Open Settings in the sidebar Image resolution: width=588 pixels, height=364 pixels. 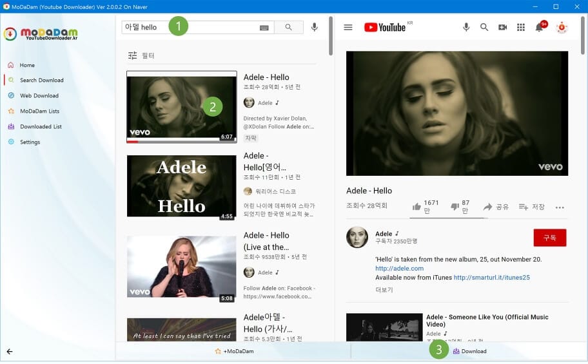[30, 142]
